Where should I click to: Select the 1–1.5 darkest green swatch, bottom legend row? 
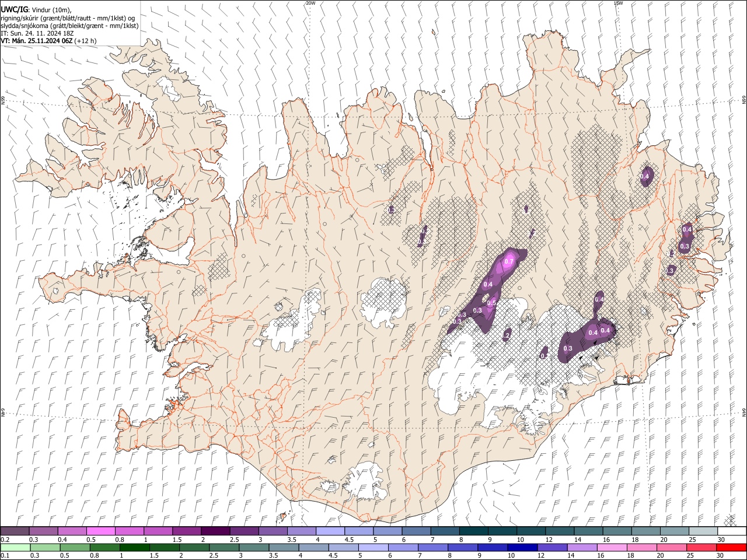(x=134, y=547)
